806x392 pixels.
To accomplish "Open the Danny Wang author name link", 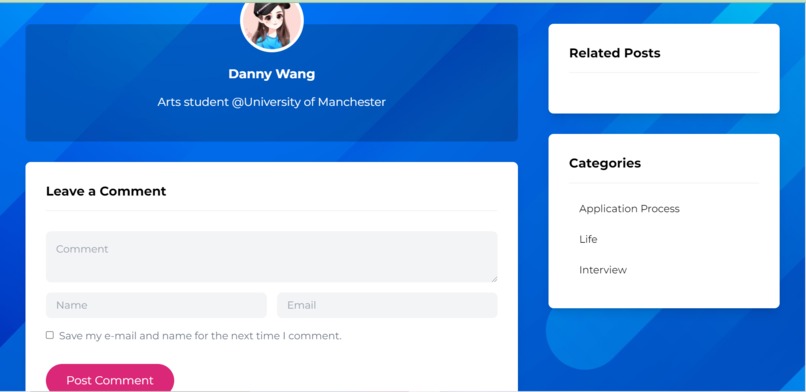I will click(x=271, y=74).
